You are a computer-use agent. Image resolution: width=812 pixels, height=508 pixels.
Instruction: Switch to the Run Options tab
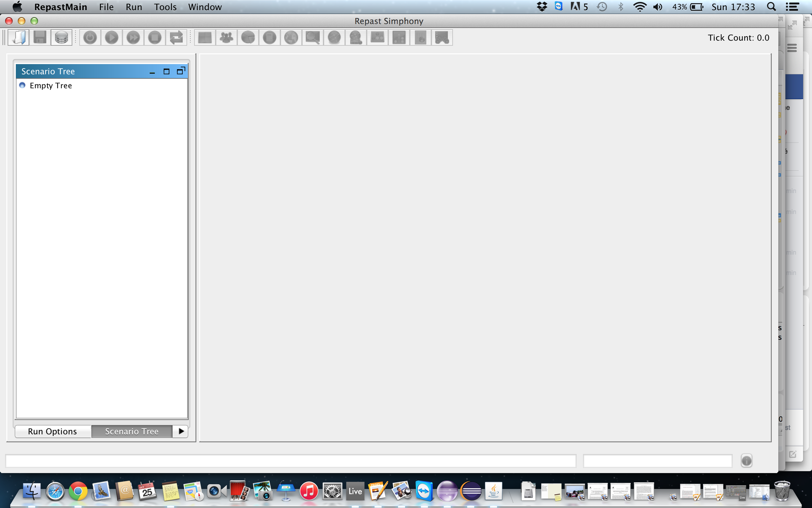pyautogui.click(x=53, y=431)
